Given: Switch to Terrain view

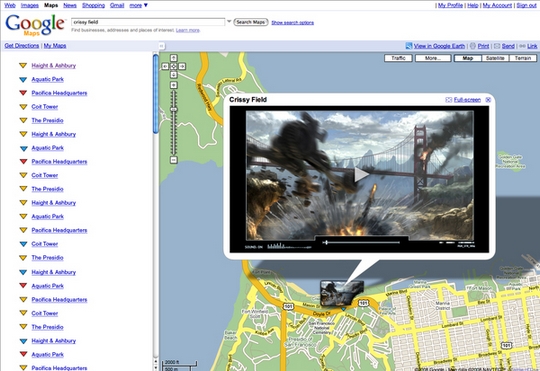Looking at the screenshot, I should pos(523,58).
